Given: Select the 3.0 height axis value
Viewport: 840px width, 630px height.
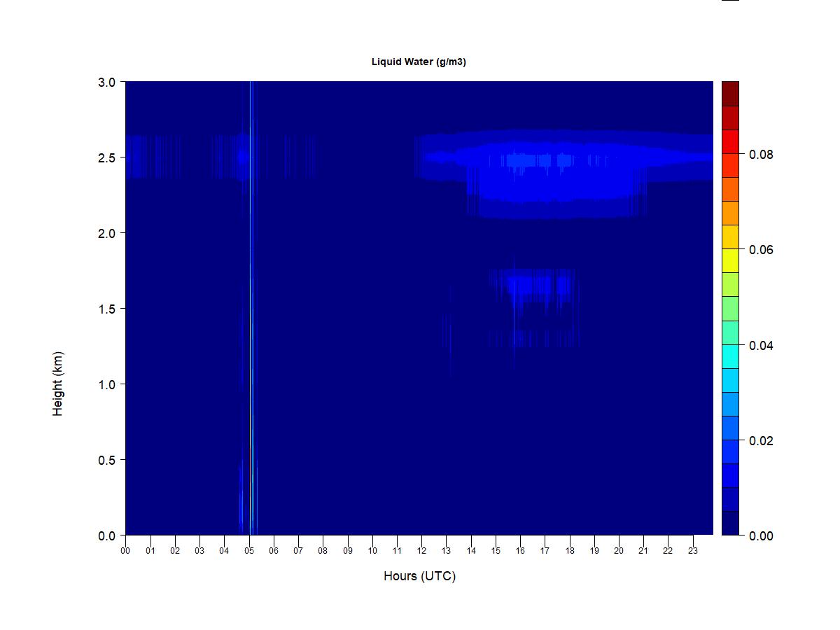Looking at the screenshot, I should pyautogui.click(x=107, y=82).
